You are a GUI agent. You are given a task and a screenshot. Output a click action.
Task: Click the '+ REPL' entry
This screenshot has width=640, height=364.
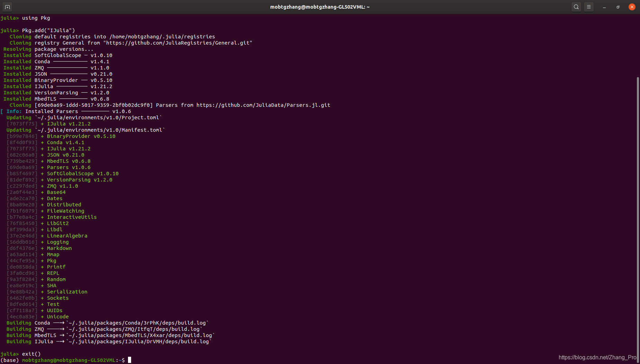pyautogui.click(x=50, y=273)
